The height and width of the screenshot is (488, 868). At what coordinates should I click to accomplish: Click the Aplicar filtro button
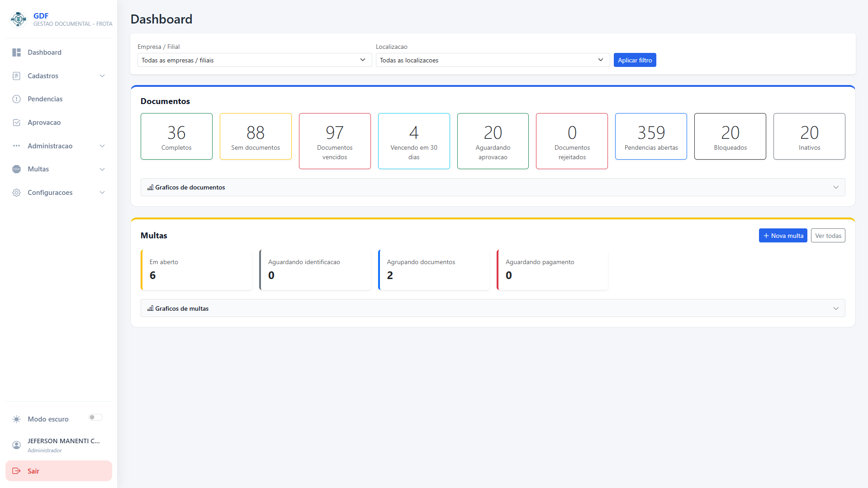tap(635, 60)
